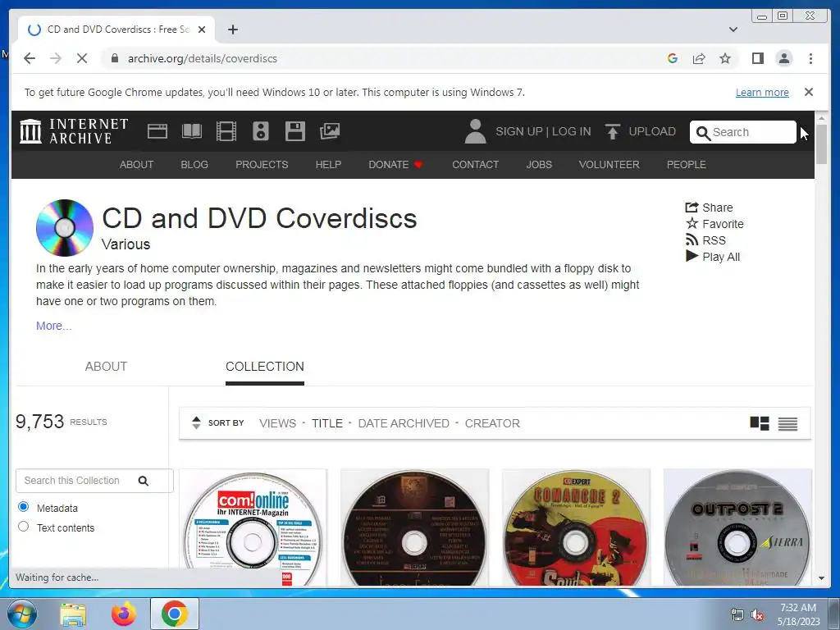Stop loading the page with the X button
Screen dimensions: 840x630
click(81, 58)
